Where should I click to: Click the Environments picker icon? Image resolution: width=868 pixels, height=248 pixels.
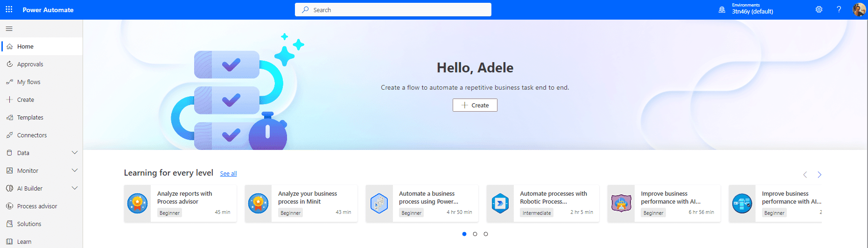722,9
